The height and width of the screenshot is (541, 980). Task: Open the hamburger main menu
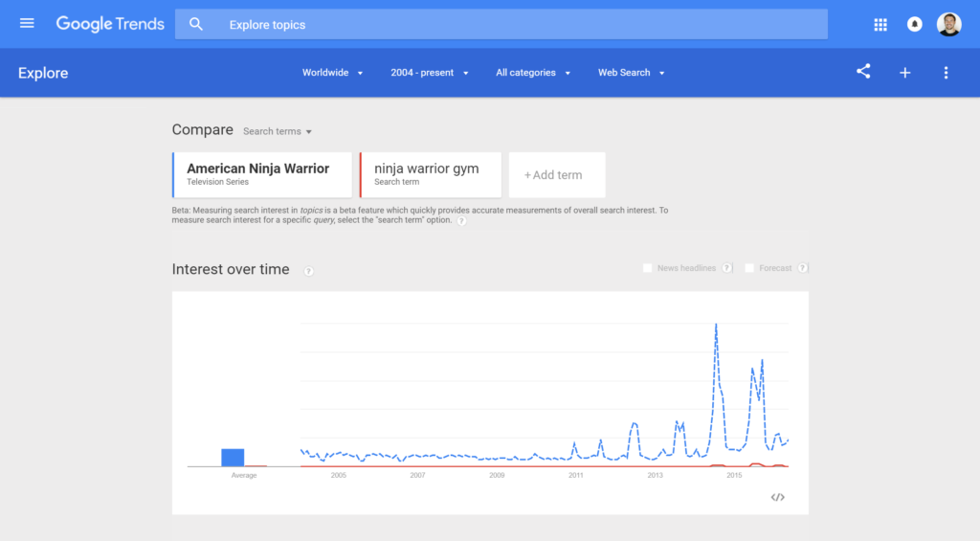pos(27,24)
